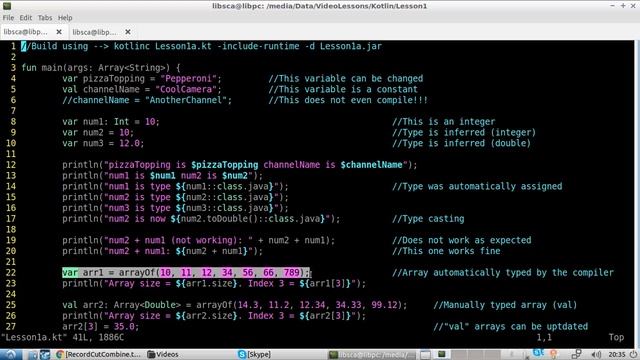This screenshot has width=640, height=360.
Task: Click 'var num1: Int = 10;' on line 8
Action: coord(111,122)
